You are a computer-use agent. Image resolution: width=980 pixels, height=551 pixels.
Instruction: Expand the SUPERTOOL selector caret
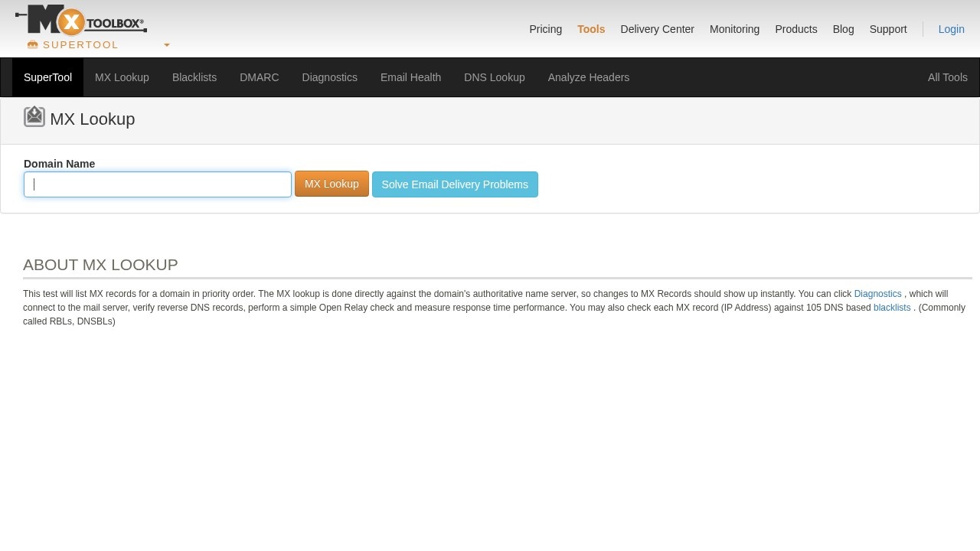coord(166,45)
